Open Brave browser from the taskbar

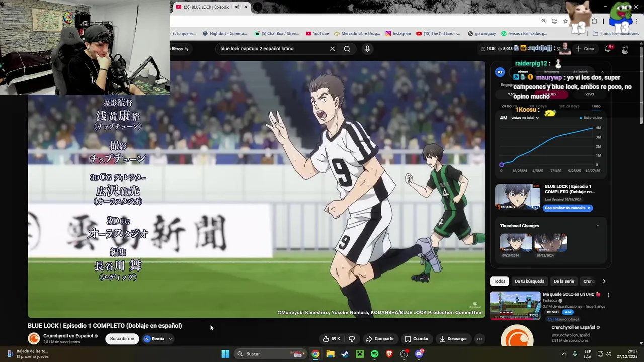tap(389, 354)
